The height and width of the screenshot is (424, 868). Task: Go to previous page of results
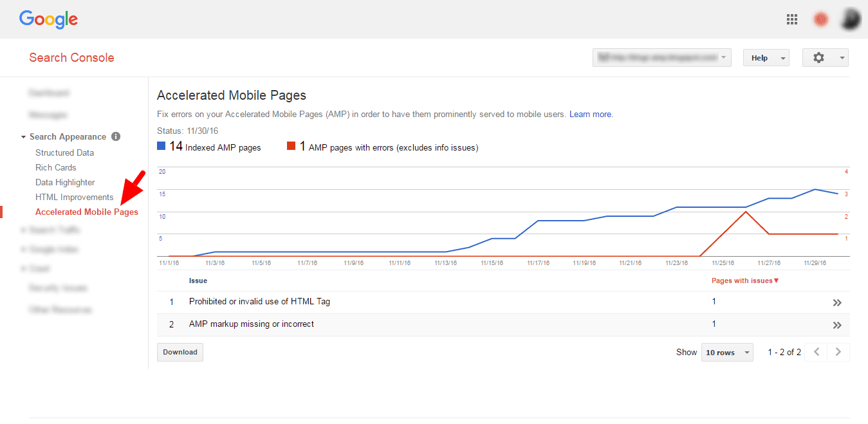(x=817, y=352)
